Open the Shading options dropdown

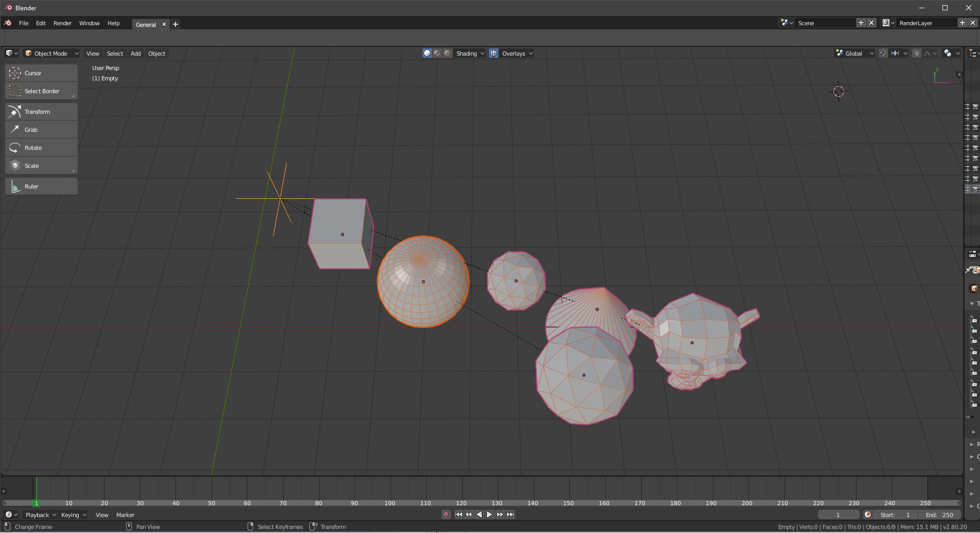coord(470,53)
